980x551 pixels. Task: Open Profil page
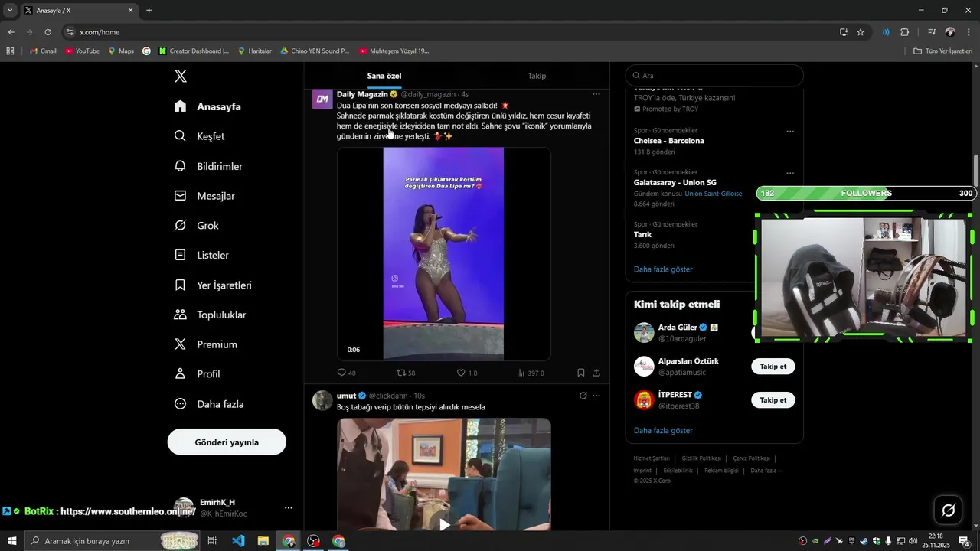(x=197, y=374)
